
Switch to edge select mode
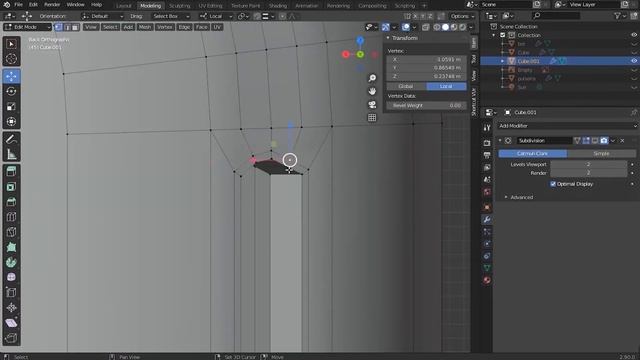tap(67, 27)
